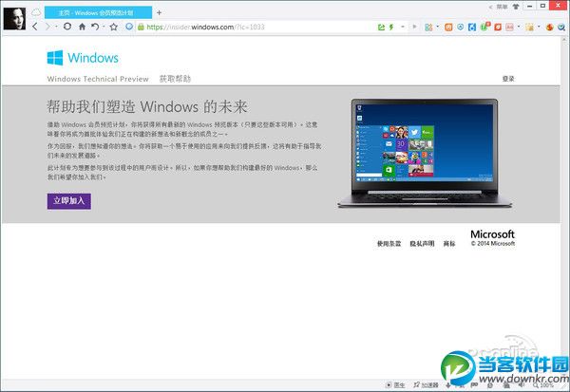Open the 隐私声明 privacy statement link
Screen dimensions: 570x392
click(x=422, y=243)
